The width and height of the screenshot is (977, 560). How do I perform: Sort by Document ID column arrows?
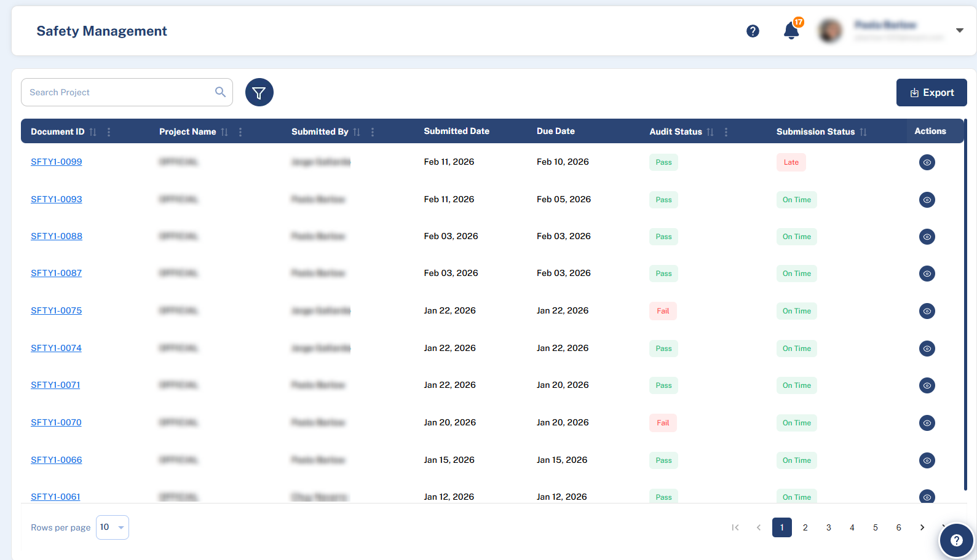(93, 132)
